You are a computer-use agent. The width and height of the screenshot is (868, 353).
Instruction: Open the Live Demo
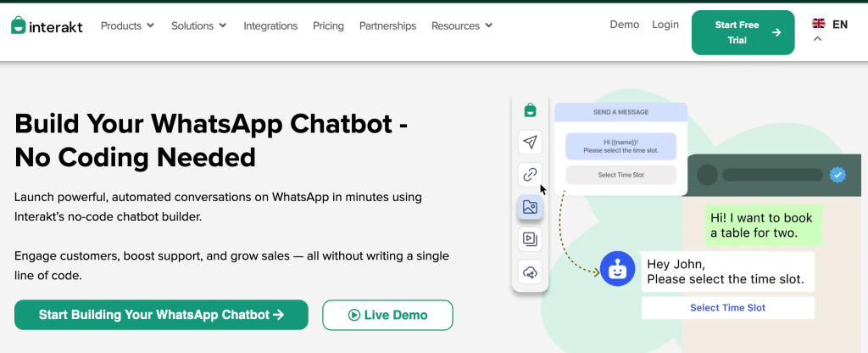click(x=387, y=315)
